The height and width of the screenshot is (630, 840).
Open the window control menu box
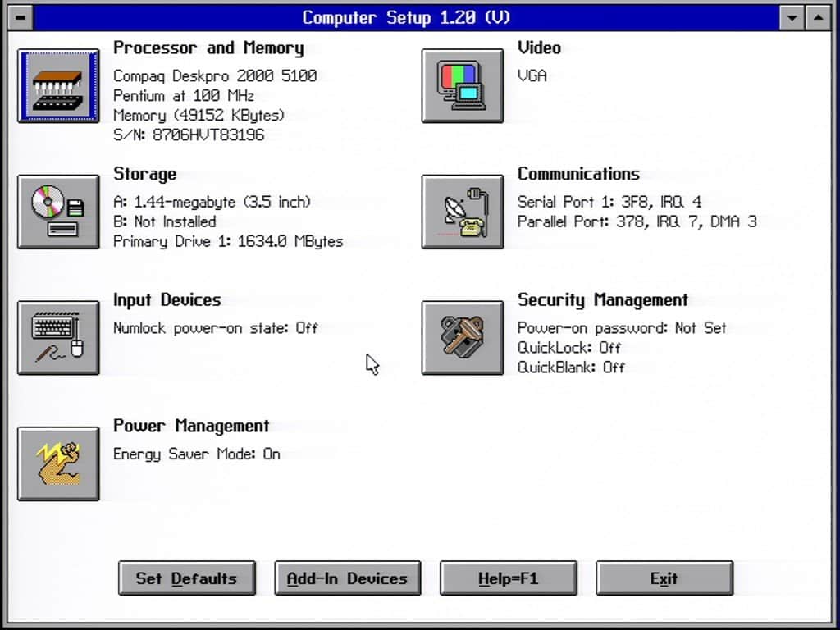21,18
